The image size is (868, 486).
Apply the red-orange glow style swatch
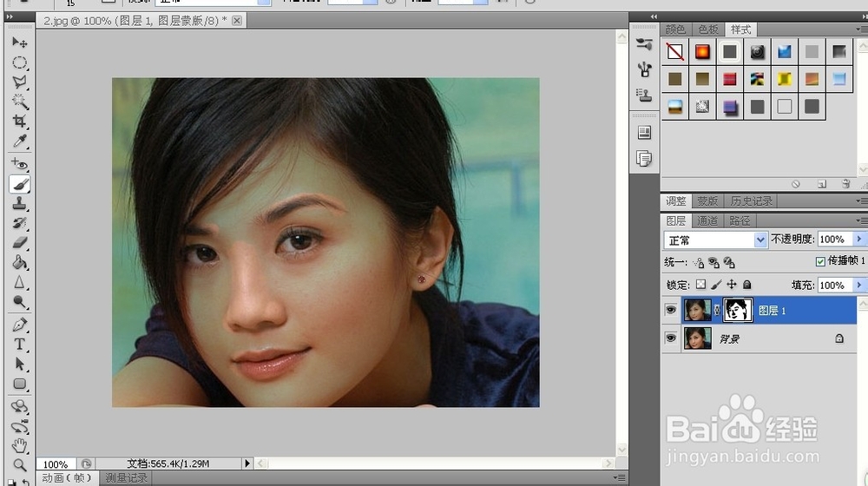(702, 52)
